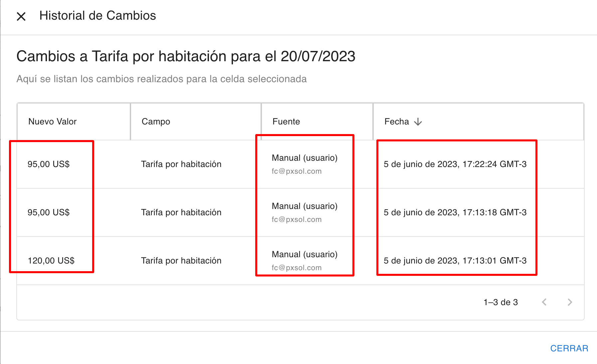Toggle sort order by clicking Nuevo Valor header
Image resolution: width=597 pixels, height=364 pixels.
[x=52, y=121]
